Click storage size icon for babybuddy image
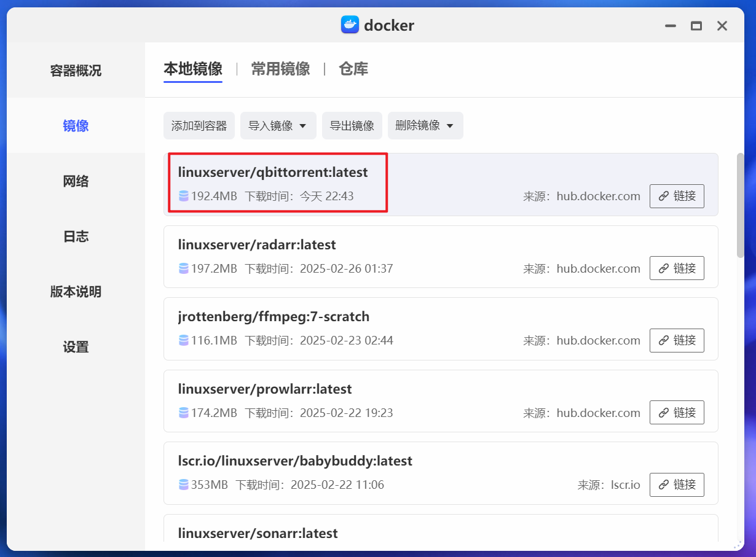Screen dimensions: 756x557 [x=183, y=485]
